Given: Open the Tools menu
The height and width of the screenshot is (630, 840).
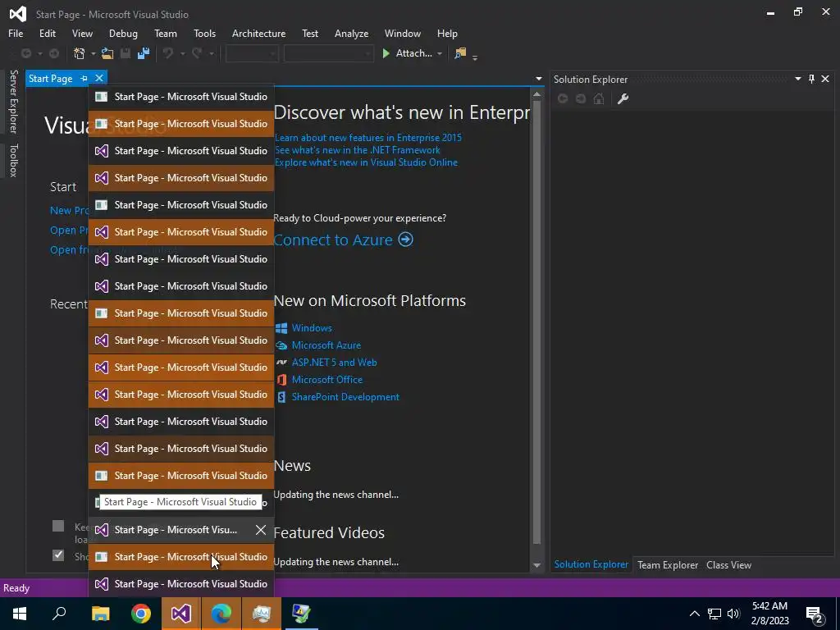Looking at the screenshot, I should click(204, 33).
